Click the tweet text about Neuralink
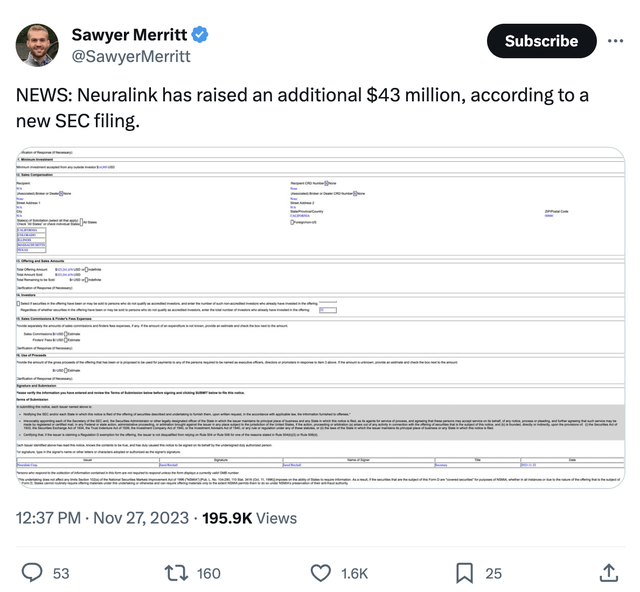640x592 pixels. coord(300,107)
